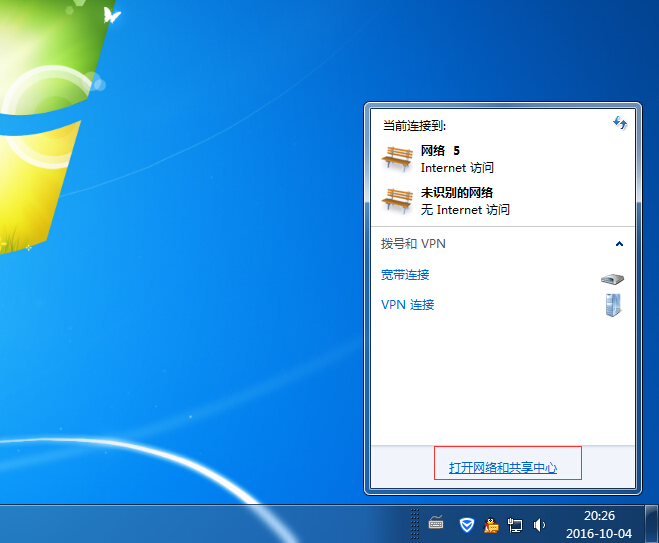This screenshot has width=659, height=543.
Task: Collapse the 拨号和 VPN section
Action: (619, 244)
